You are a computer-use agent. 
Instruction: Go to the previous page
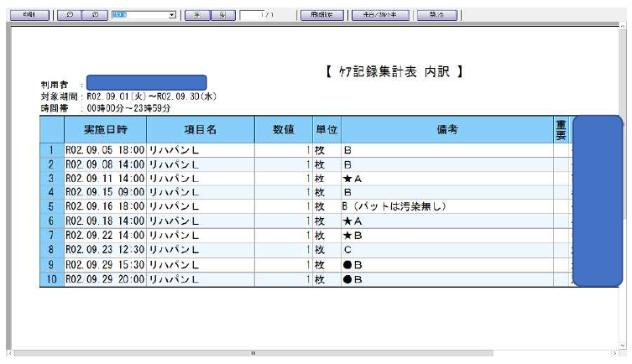pyautogui.click(x=198, y=15)
